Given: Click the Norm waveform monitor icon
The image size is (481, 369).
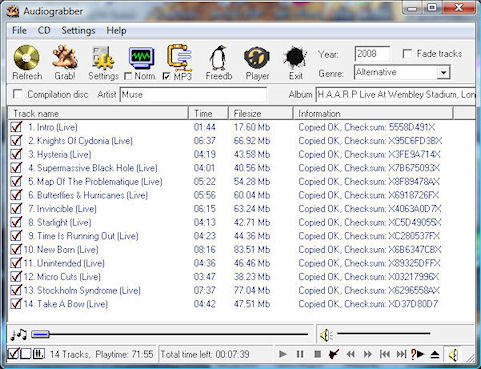Looking at the screenshot, I should [141, 57].
